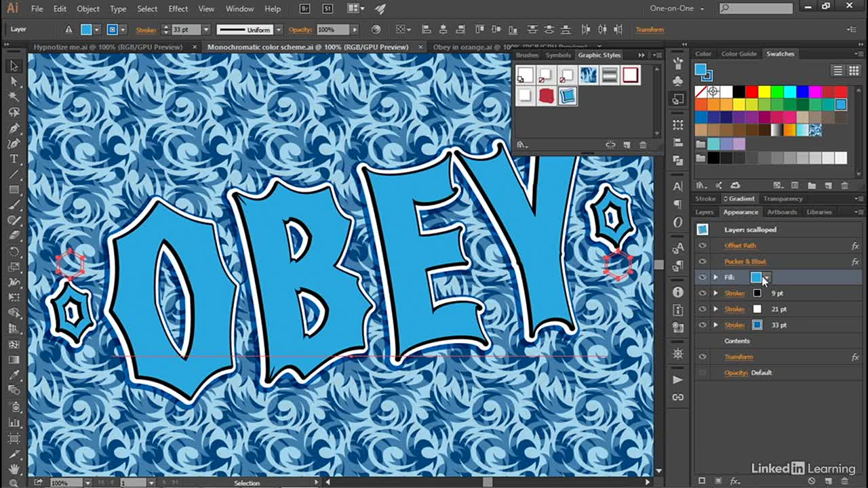Hide the 21 pt stroke

[702, 309]
